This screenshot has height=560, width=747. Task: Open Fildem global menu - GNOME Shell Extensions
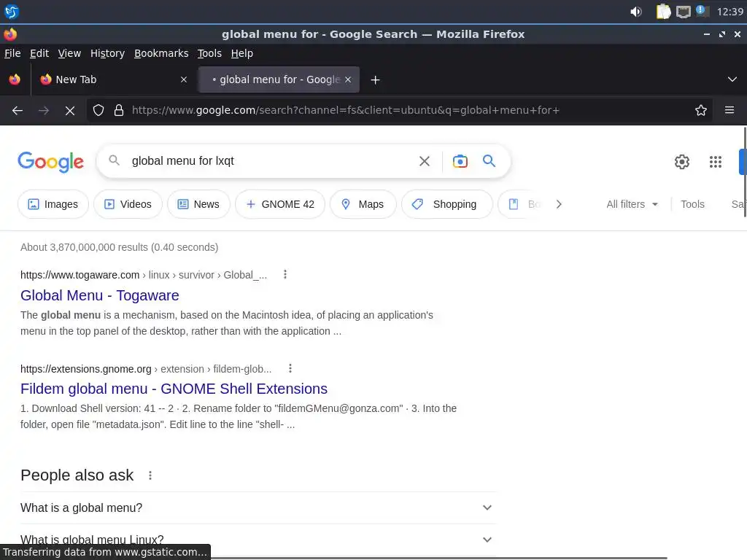pyautogui.click(x=174, y=389)
